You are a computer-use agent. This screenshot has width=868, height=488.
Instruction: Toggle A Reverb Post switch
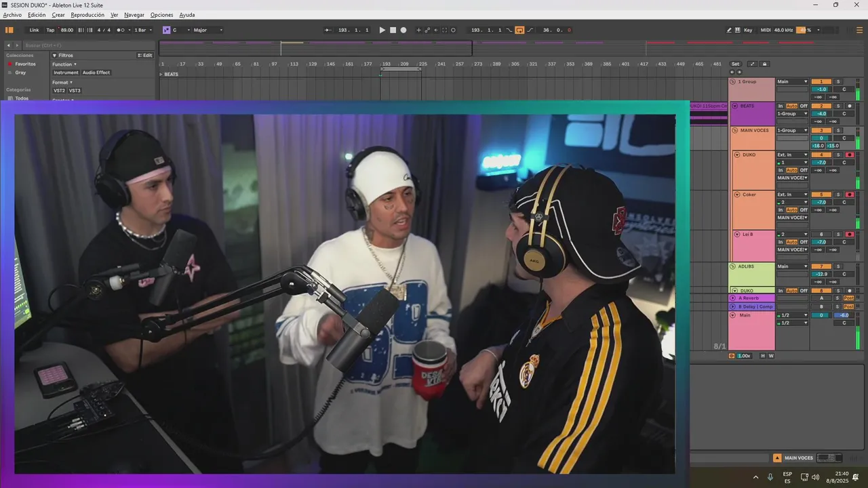coord(848,298)
